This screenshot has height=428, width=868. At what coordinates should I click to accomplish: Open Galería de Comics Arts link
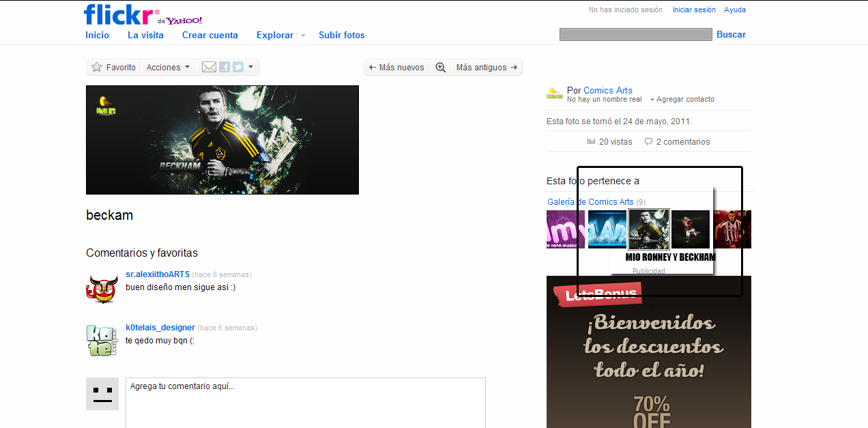click(590, 201)
